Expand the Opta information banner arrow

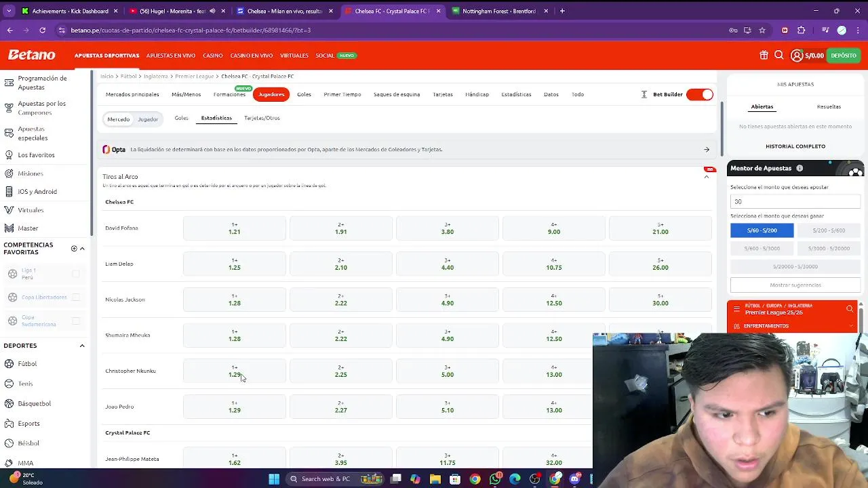[707, 150]
